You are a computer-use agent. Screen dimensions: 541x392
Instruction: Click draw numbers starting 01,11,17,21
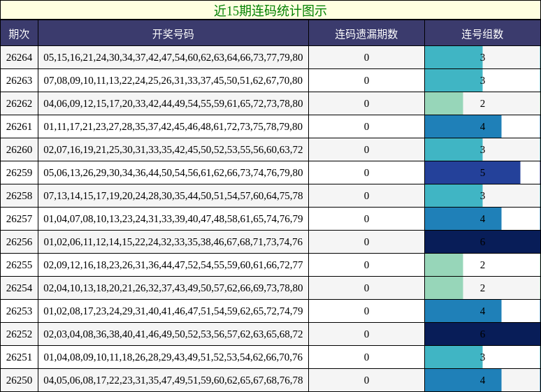tap(173, 126)
